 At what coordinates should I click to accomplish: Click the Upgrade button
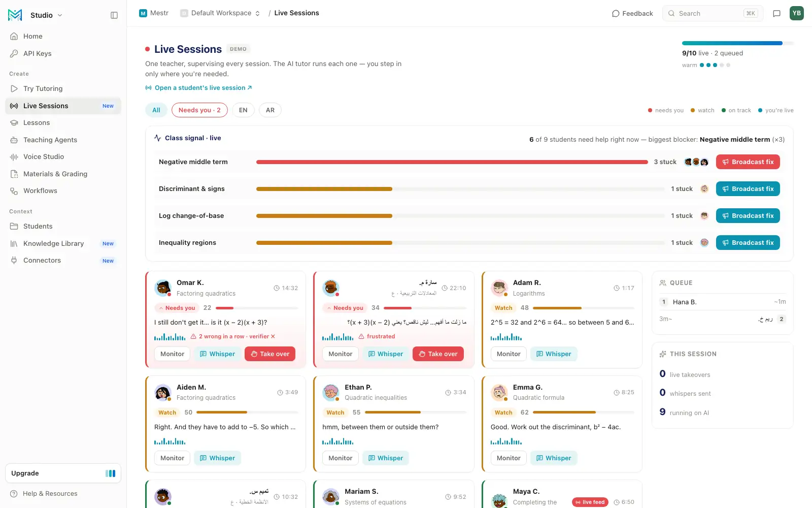click(x=63, y=473)
